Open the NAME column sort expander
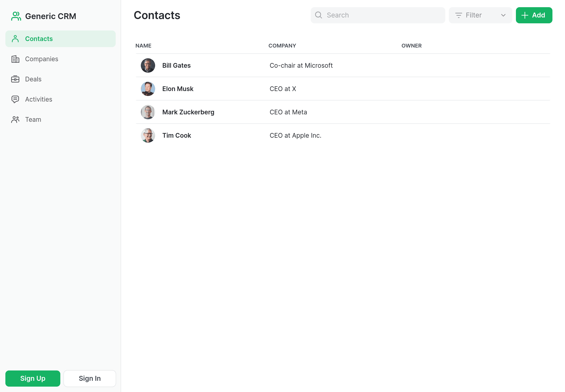The image size is (565, 392). (x=143, y=46)
